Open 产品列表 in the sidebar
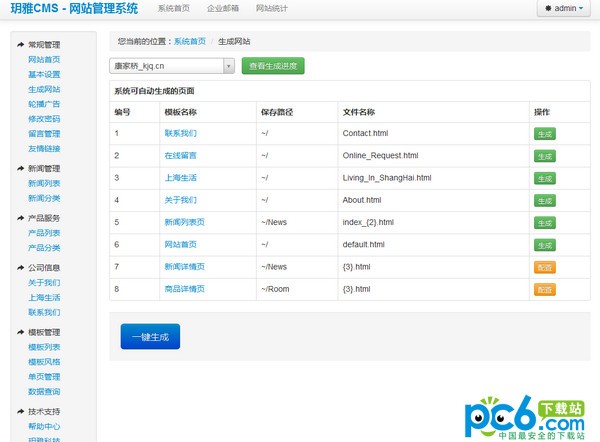Viewport: 600px width, 442px height. point(44,233)
